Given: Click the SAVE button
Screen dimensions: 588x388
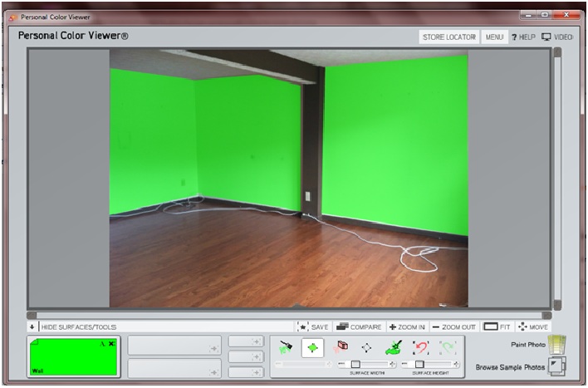Looking at the screenshot, I should (x=313, y=327).
